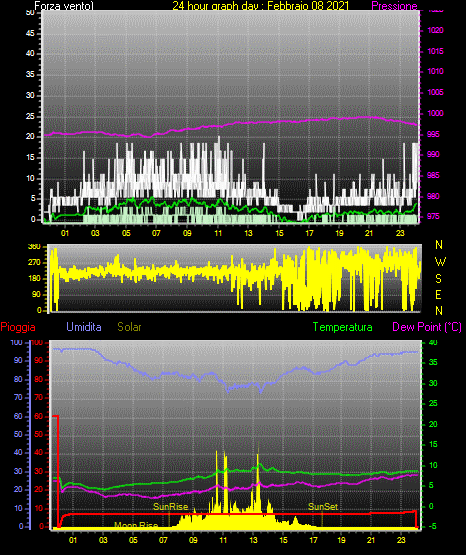The width and height of the screenshot is (466, 555).
Task: Select the 'Dew Point (°C)' legend label
Action: (427, 327)
